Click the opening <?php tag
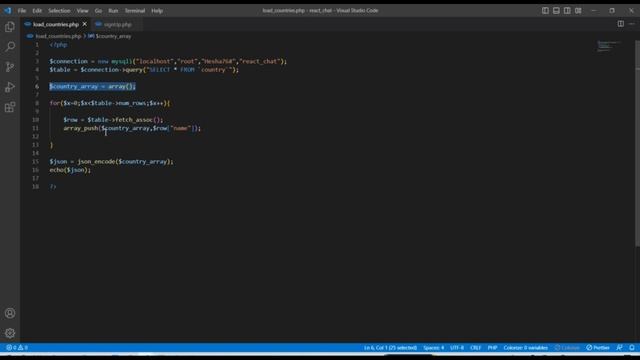 point(58,45)
